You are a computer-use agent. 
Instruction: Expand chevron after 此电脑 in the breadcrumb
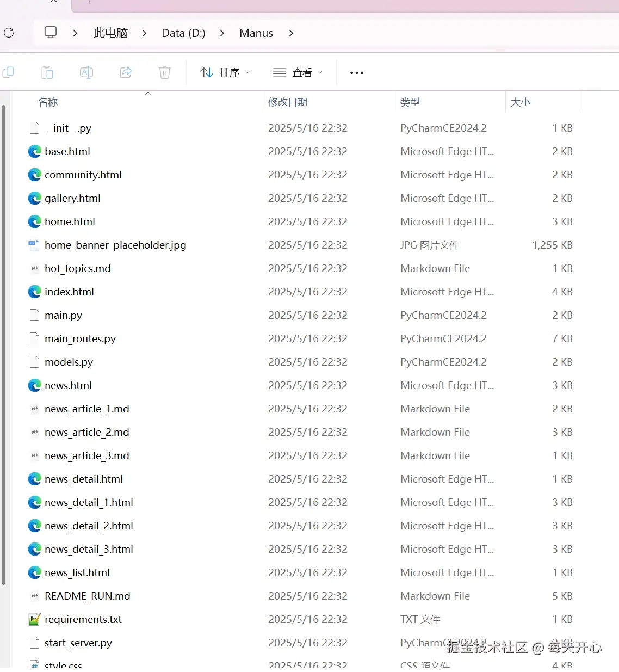tap(144, 33)
